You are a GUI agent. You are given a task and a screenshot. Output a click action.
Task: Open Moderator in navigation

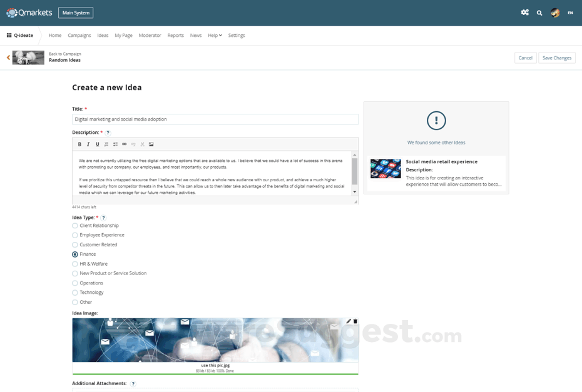(x=150, y=35)
